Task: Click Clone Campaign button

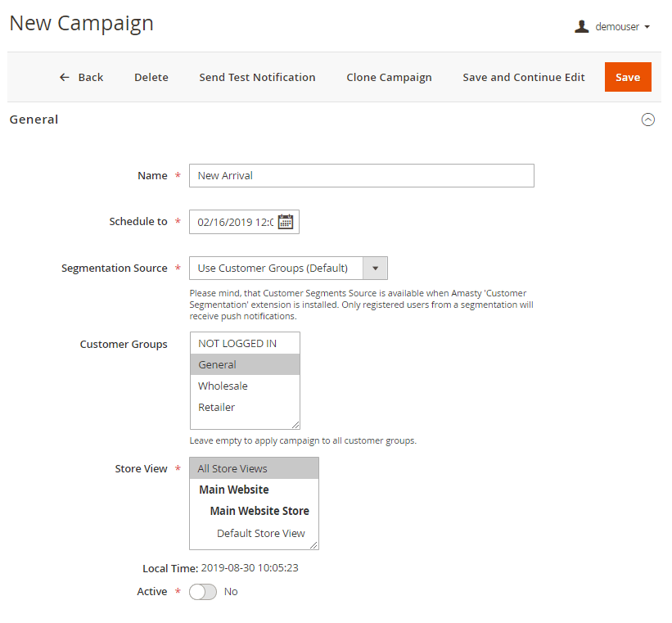Action: click(389, 77)
